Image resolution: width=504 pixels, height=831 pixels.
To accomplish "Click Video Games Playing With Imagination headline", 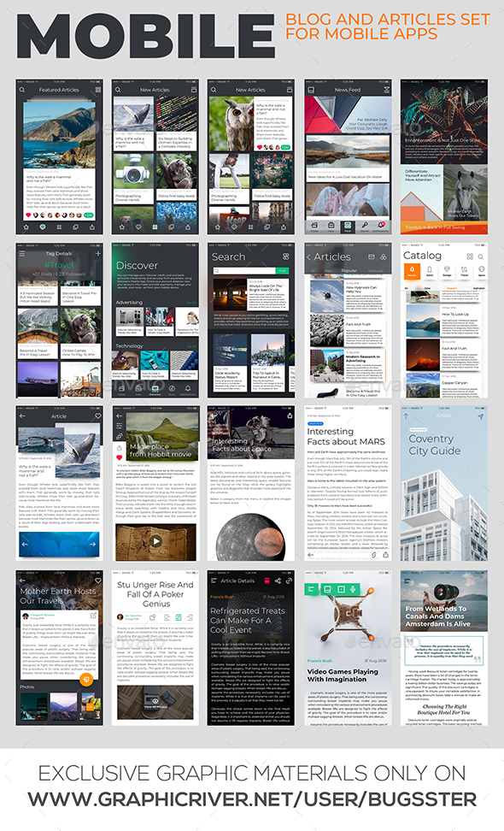I will (343, 675).
